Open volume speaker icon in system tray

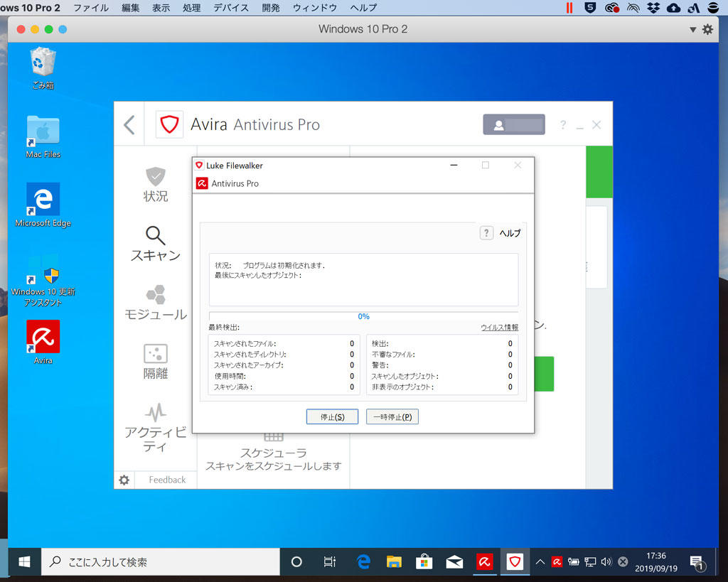coord(606,562)
